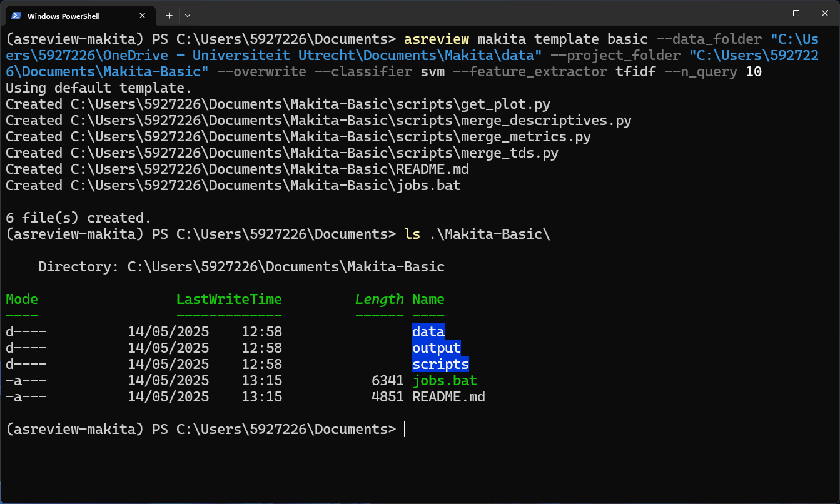Click the 'Mode' column header

(x=22, y=299)
